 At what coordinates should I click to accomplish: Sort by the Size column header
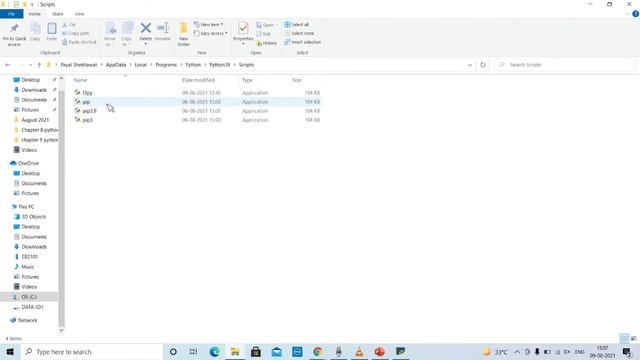(297, 80)
